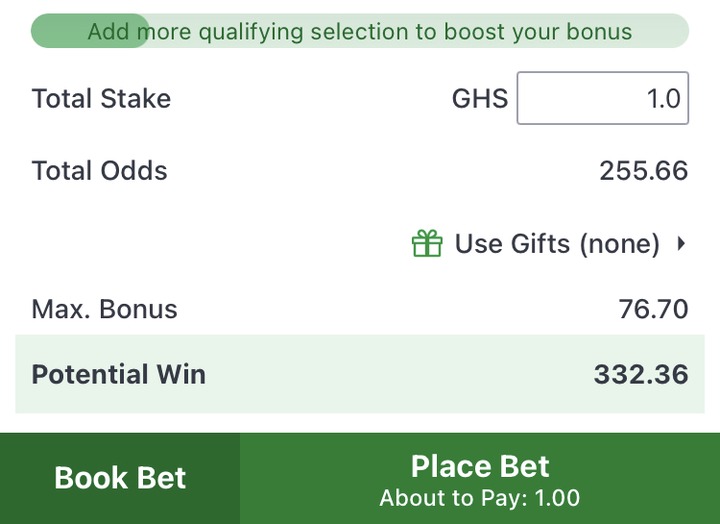Image resolution: width=720 pixels, height=524 pixels.
Task: Select the Total Stake label
Action: (101, 98)
